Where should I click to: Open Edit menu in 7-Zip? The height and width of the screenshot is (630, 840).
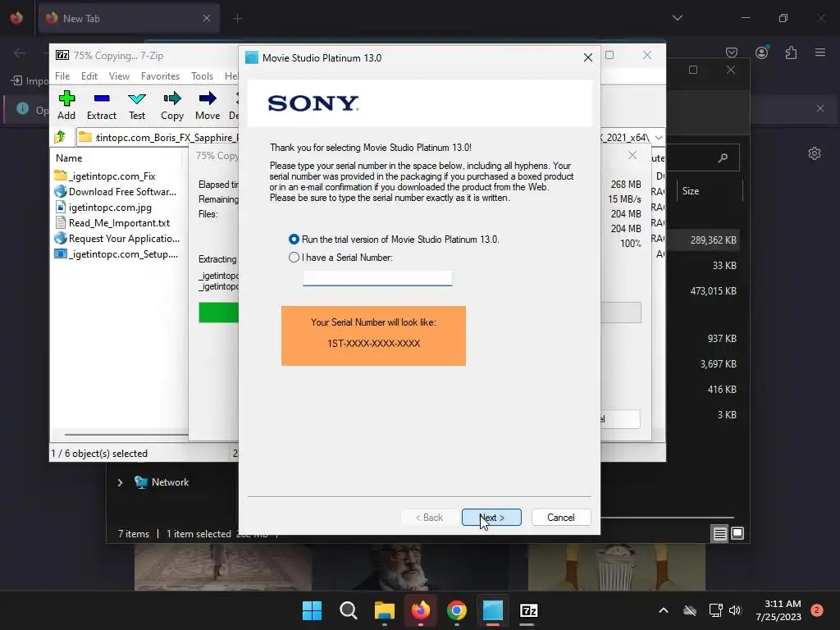pos(89,76)
